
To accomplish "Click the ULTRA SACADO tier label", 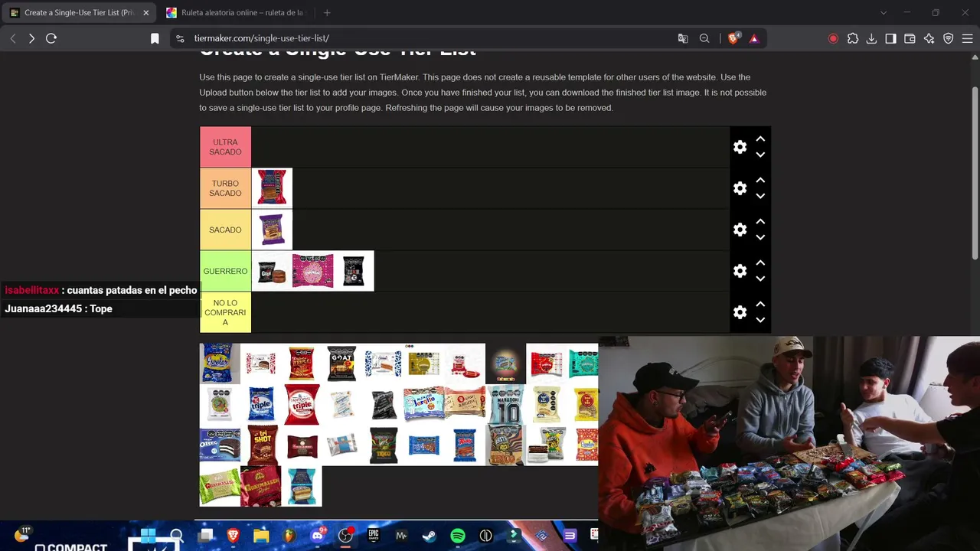I will (x=225, y=147).
